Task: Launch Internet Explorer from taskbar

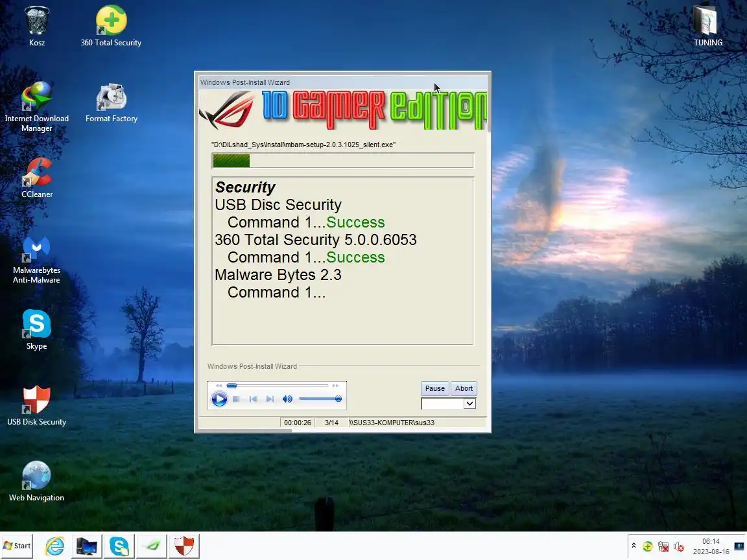Action: (x=54, y=546)
